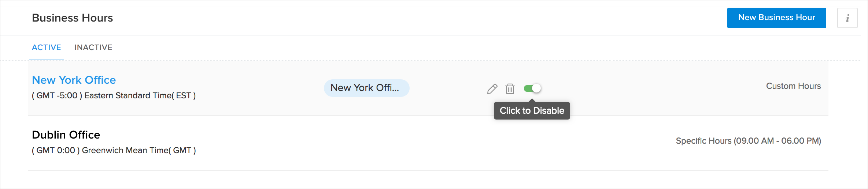Switch to the INACTIVE tab

pyautogui.click(x=93, y=48)
